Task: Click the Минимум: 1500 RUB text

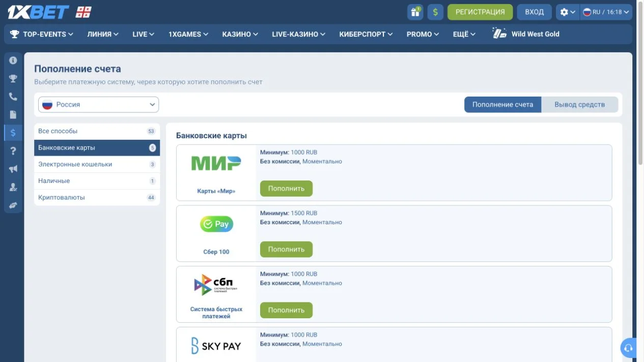Action: pos(289,214)
